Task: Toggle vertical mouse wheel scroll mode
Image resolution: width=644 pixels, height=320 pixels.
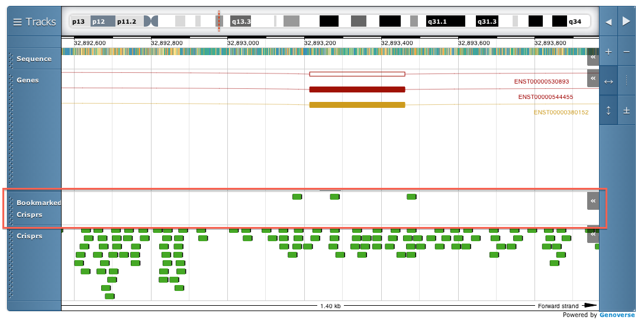Action: pos(608,110)
